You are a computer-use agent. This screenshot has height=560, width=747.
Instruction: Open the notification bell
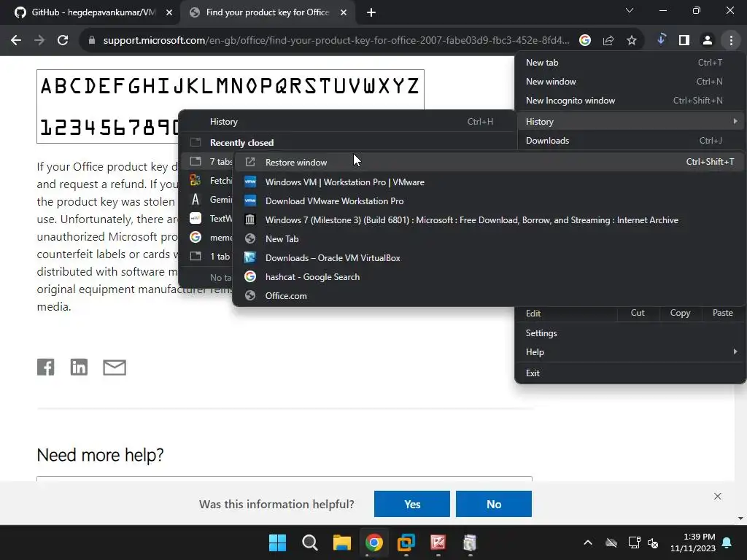pyautogui.click(x=727, y=542)
